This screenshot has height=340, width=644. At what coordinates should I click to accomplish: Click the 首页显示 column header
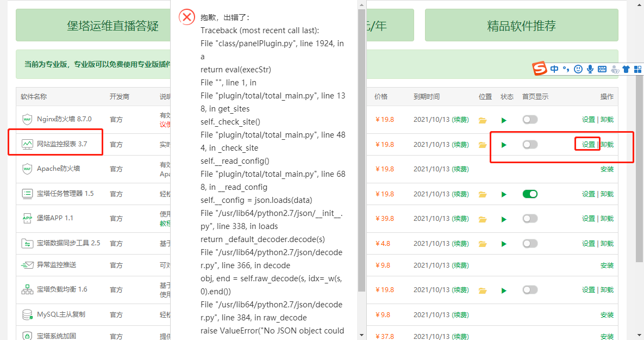pos(535,97)
